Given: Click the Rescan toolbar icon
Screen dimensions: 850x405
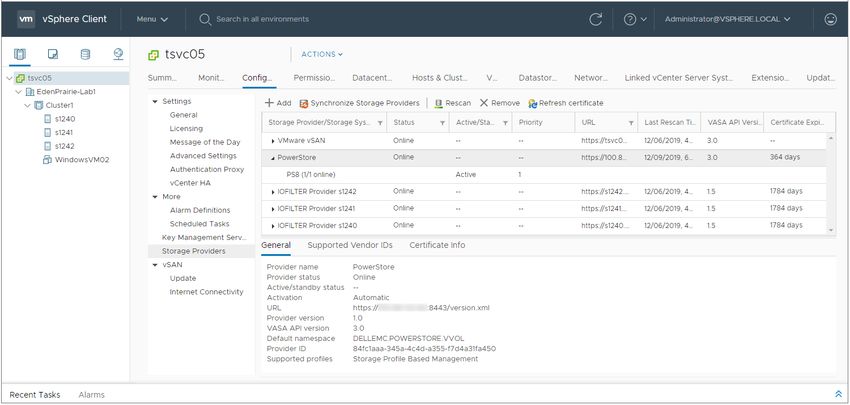Looking at the screenshot, I should (x=439, y=103).
